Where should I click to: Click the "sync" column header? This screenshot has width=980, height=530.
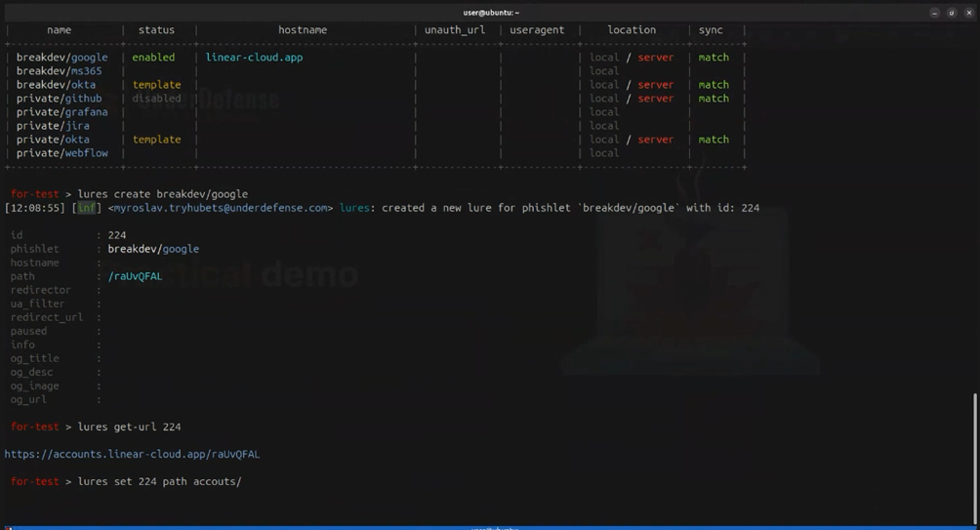click(x=711, y=30)
